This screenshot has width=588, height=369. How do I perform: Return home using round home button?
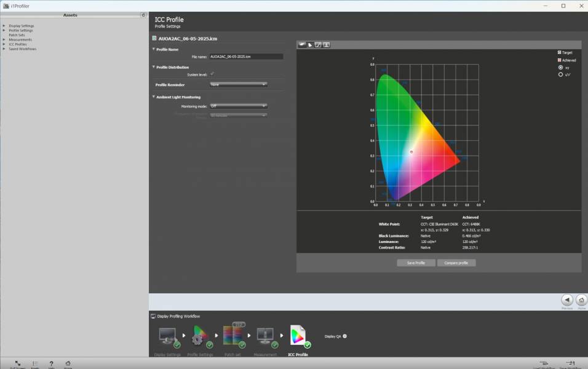click(x=581, y=300)
